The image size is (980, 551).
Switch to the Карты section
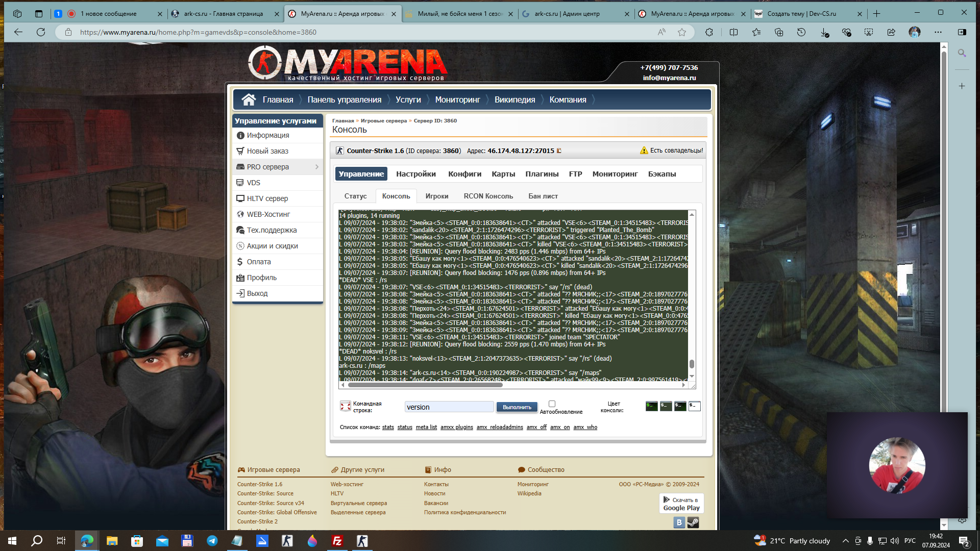tap(503, 174)
